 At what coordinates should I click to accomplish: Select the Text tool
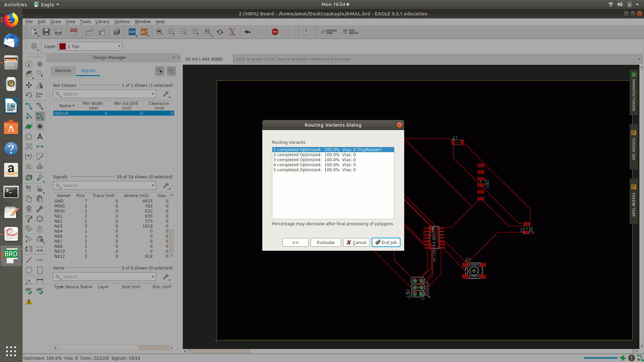(x=40, y=137)
